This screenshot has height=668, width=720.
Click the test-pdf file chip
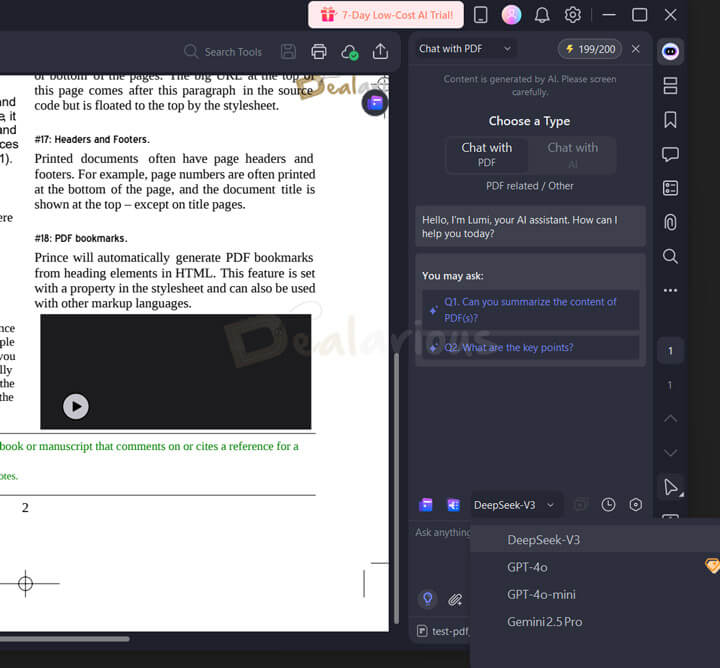tap(443, 632)
